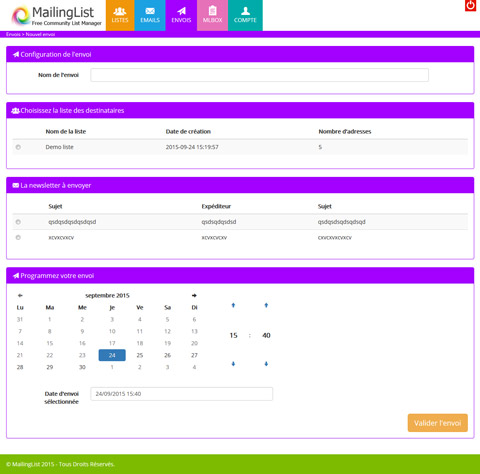480x474 pixels.
Task: Decrease the hour with down arrow
Action: click(x=233, y=364)
